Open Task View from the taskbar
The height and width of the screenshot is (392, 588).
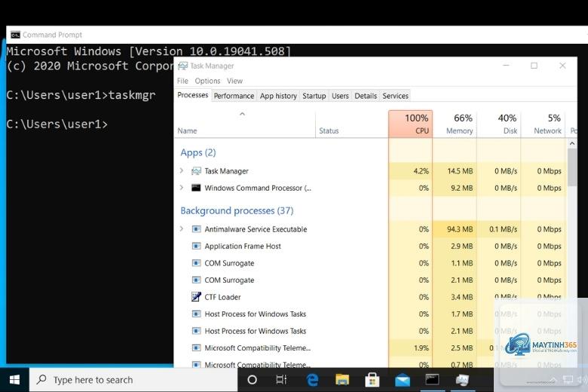(281, 380)
